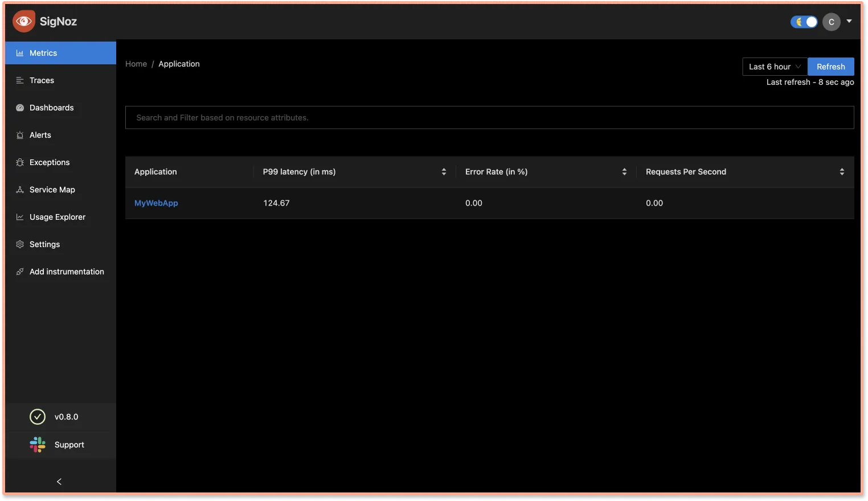Click the P99 latency (in ms) header text

pos(299,172)
